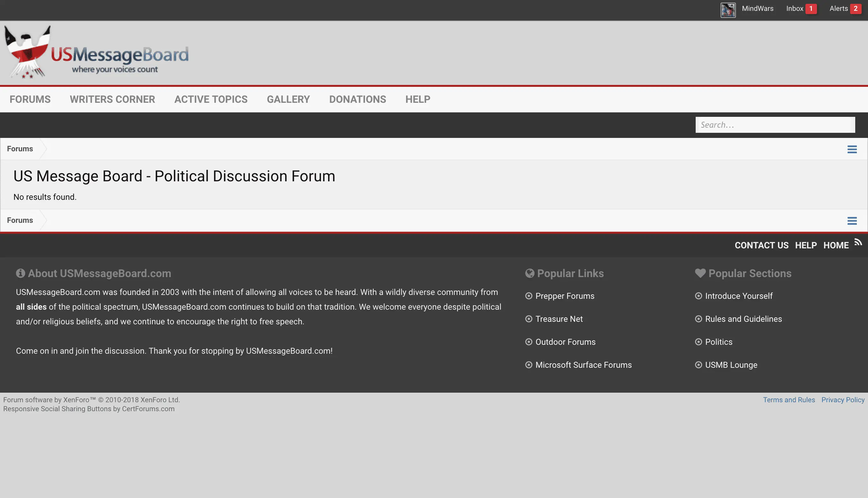Image resolution: width=868 pixels, height=498 pixels.
Task: Switch to the Active Topics tab
Action: pos(211,99)
